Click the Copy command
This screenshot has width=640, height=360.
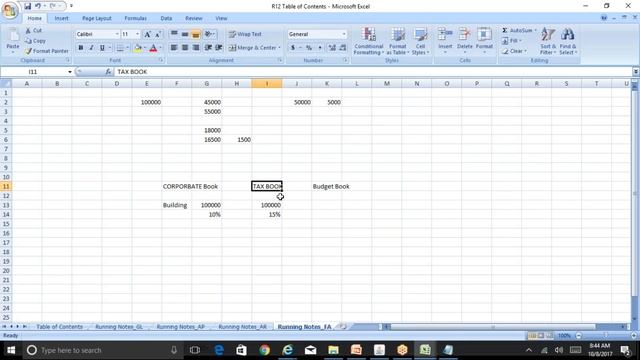(x=35, y=41)
